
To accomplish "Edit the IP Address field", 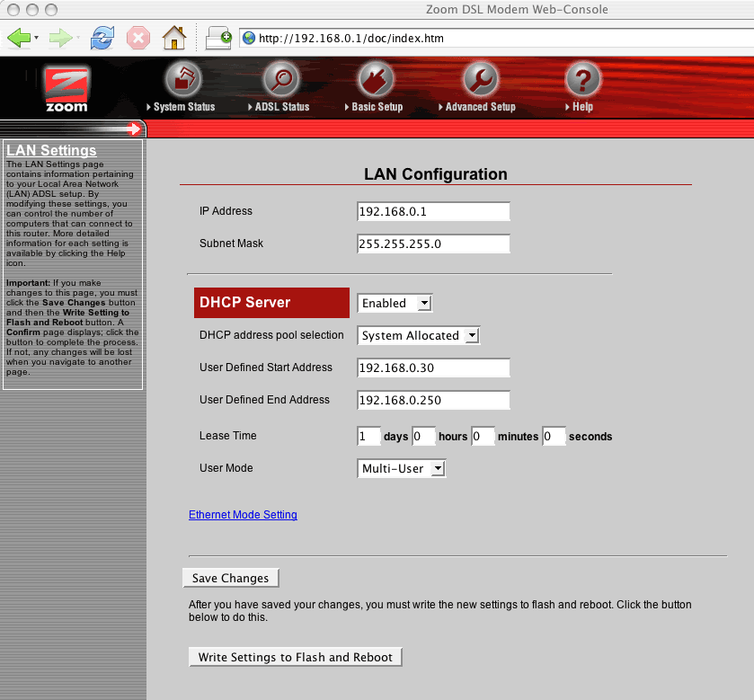I will click(433, 211).
